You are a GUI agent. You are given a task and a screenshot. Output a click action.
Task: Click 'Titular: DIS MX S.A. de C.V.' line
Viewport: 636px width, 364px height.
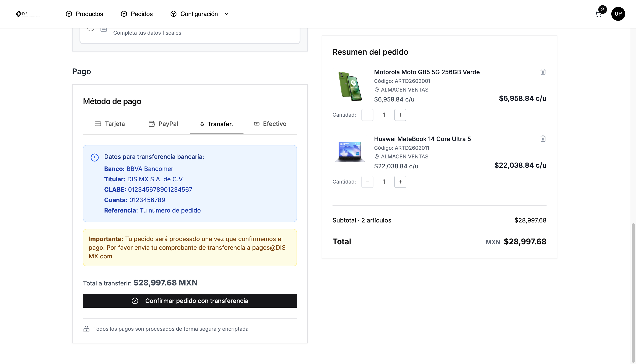point(144,179)
